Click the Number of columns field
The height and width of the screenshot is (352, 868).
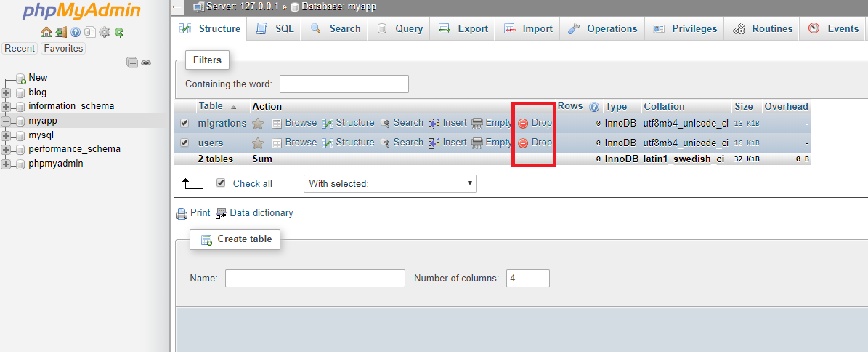click(528, 279)
